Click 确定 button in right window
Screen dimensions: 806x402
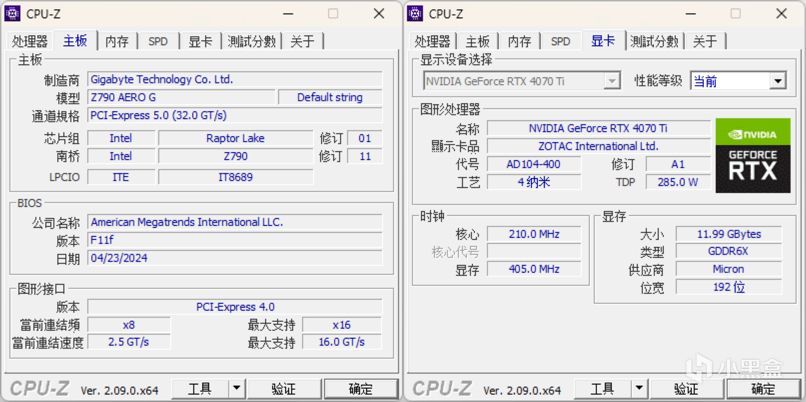point(763,389)
